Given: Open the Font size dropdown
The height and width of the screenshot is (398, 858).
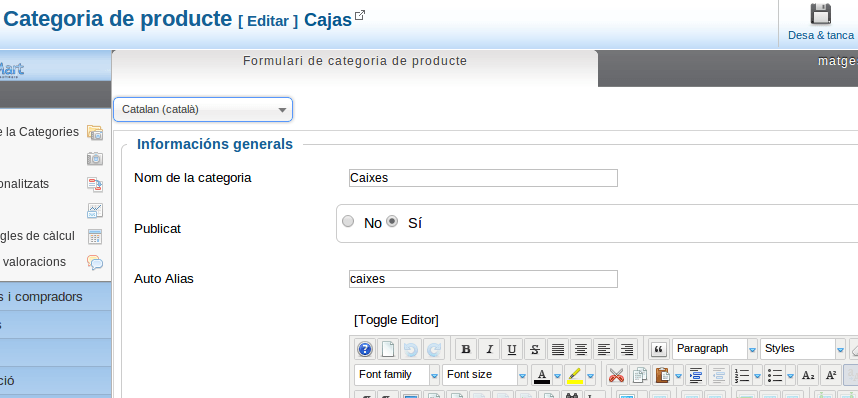Looking at the screenshot, I should coord(485,375).
